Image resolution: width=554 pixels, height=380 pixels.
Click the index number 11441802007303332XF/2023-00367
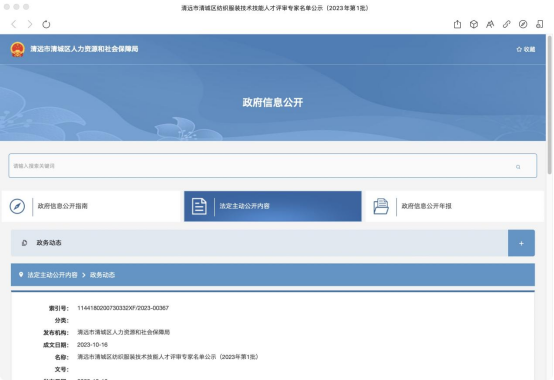(x=123, y=308)
